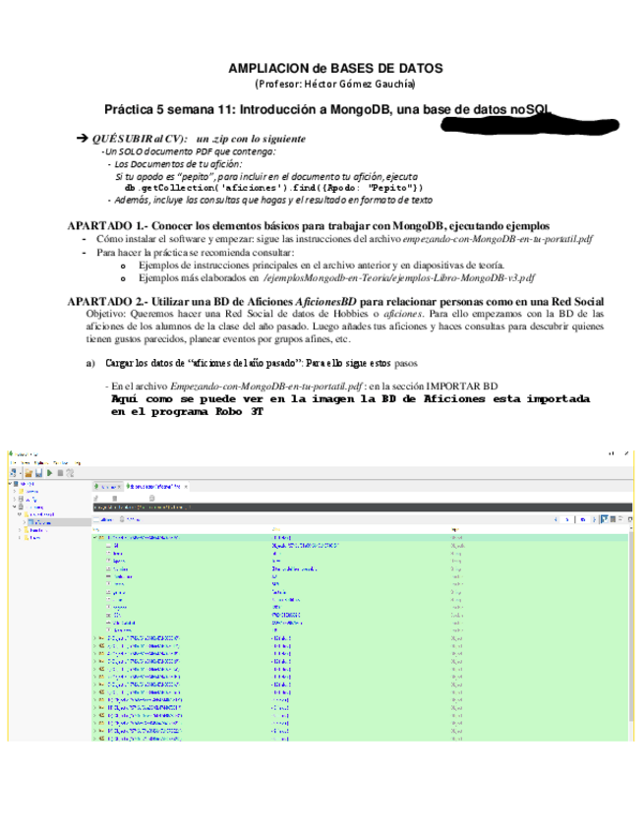Expand the second document in results
This screenshot has height=834, width=644.
pyautogui.click(x=94, y=637)
